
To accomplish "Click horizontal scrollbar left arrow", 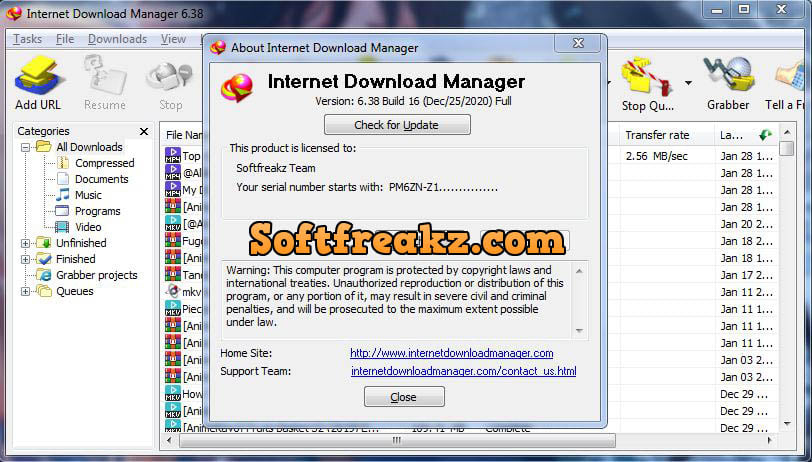I will pyautogui.click(x=170, y=441).
